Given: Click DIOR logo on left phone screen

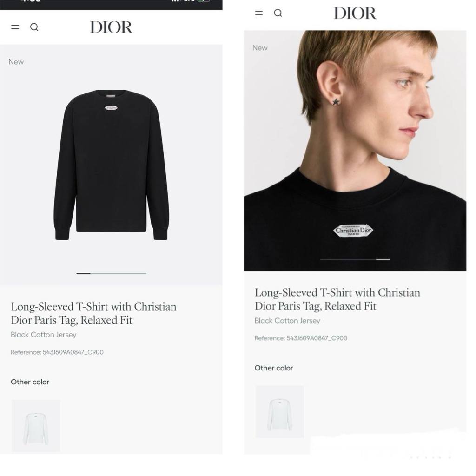Looking at the screenshot, I should point(111,27).
